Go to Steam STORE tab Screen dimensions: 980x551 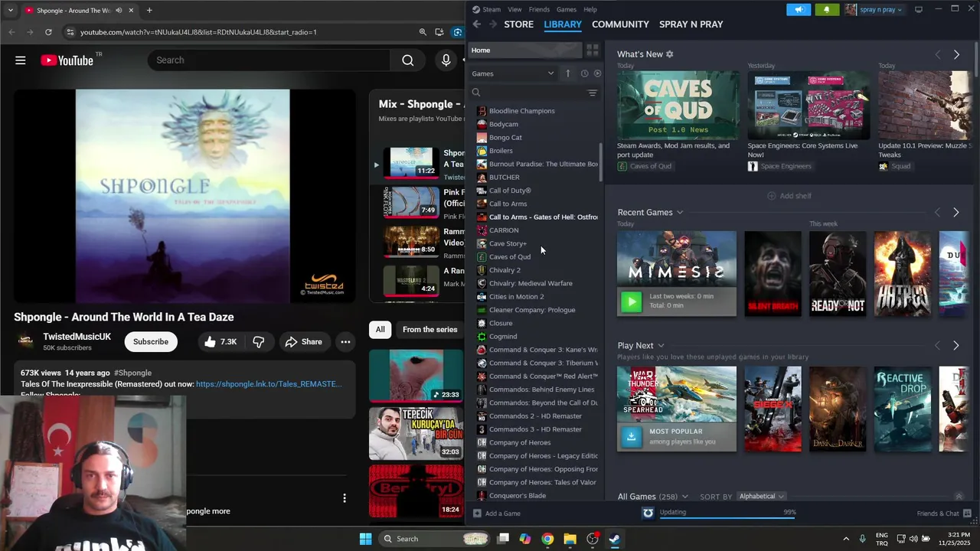pyautogui.click(x=518, y=24)
